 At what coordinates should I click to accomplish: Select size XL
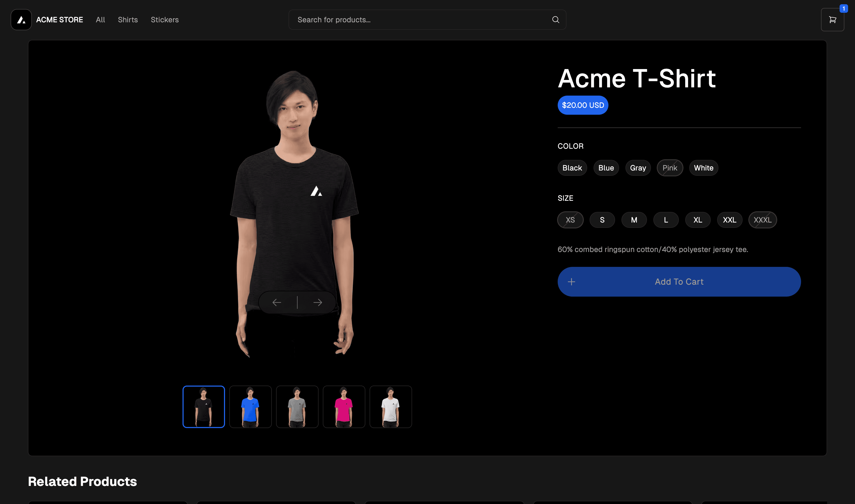click(x=698, y=220)
